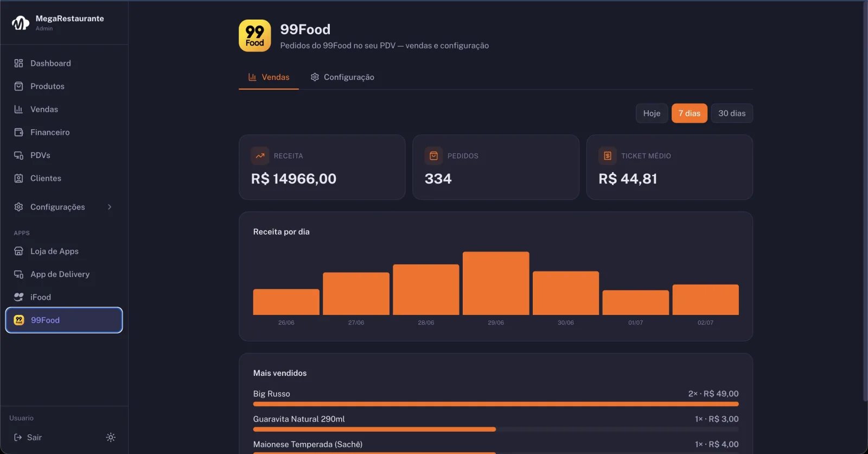Click the Big Russo sales progress bar
The height and width of the screenshot is (454, 868).
coord(496,404)
